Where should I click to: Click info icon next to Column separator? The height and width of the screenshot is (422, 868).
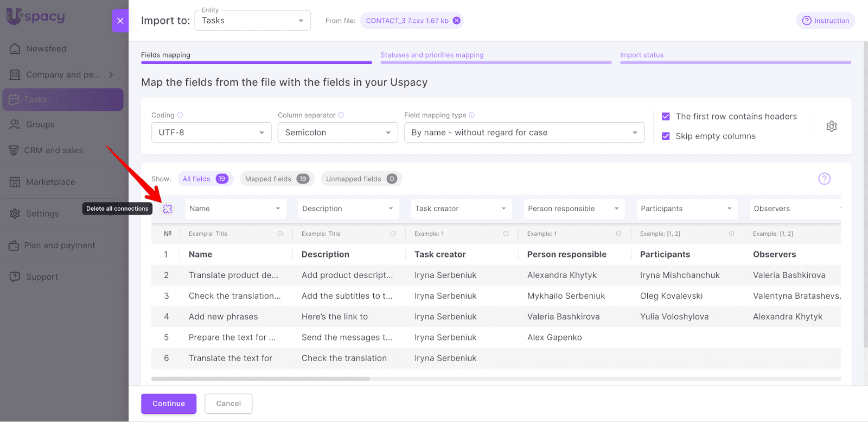(x=341, y=115)
